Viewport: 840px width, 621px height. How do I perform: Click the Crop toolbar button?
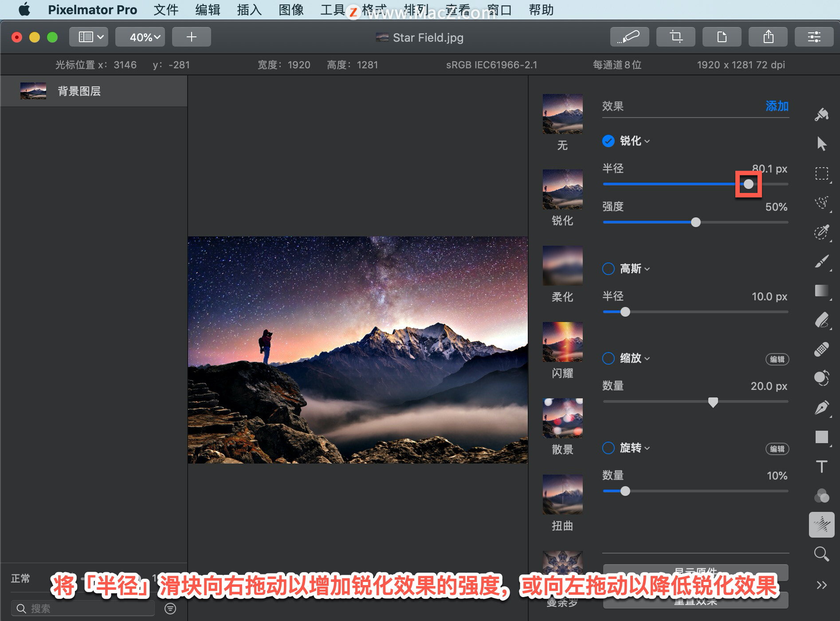675,37
